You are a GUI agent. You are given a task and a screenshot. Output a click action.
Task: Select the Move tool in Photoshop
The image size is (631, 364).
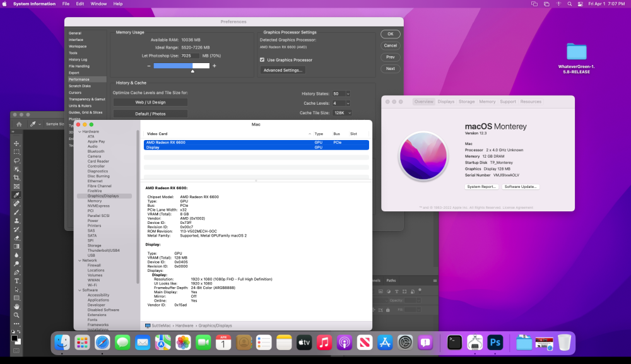coord(16,144)
